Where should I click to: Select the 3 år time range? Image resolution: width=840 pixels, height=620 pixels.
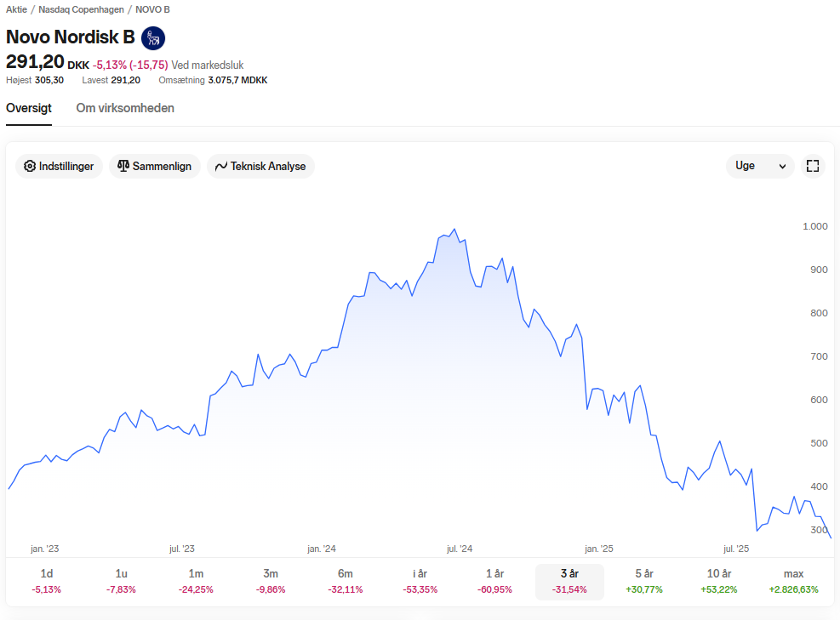[x=569, y=582]
